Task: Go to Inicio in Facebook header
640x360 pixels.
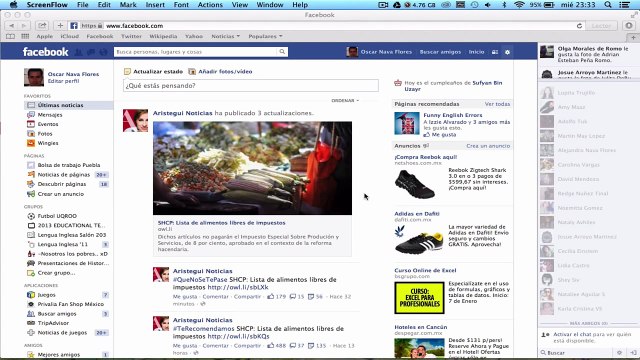Action: pyautogui.click(x=476, y=52)
